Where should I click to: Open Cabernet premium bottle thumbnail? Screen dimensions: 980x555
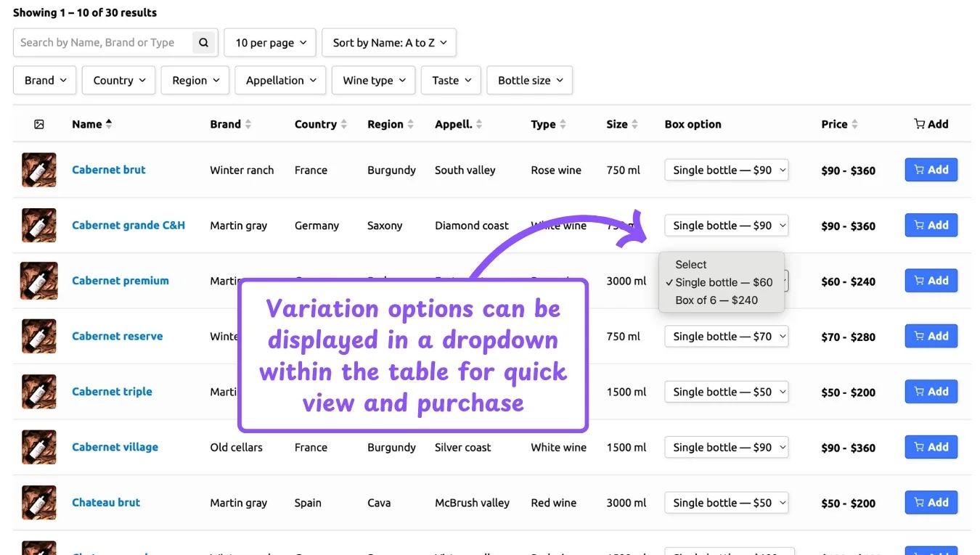pos(39,281)
